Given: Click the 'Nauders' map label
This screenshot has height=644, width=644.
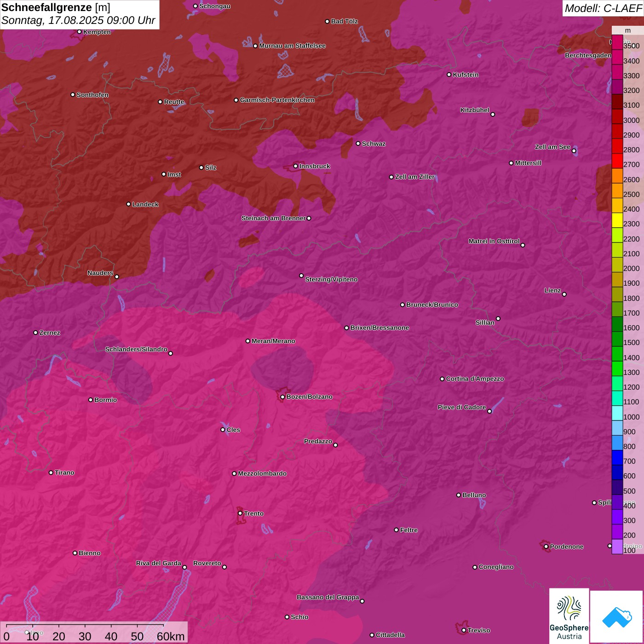Looking at the screenshot, I should tap(100, 273).
